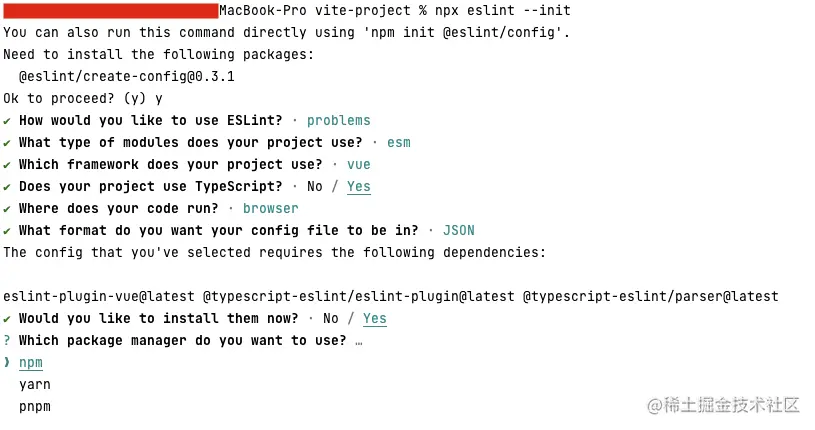Image resolution: width=815 pixels, height=430 pixels.
Task: Click the checkmark beside 'Where does your code run?'
Action: click(x=7, y=209)
